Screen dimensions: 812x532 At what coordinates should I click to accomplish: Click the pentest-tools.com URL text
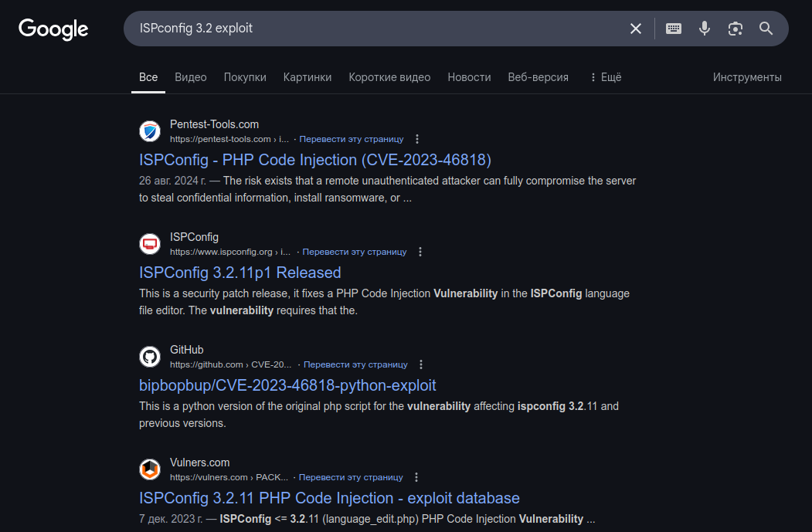coord(229,139)
